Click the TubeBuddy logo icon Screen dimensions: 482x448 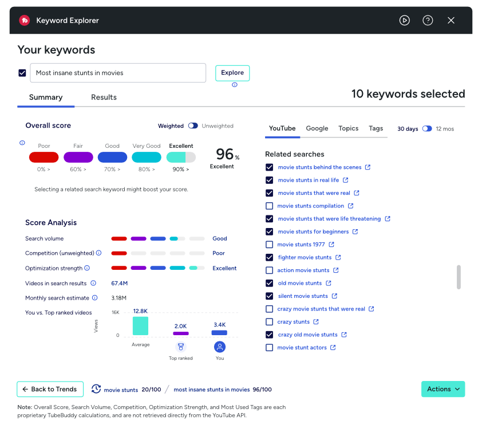25,20
